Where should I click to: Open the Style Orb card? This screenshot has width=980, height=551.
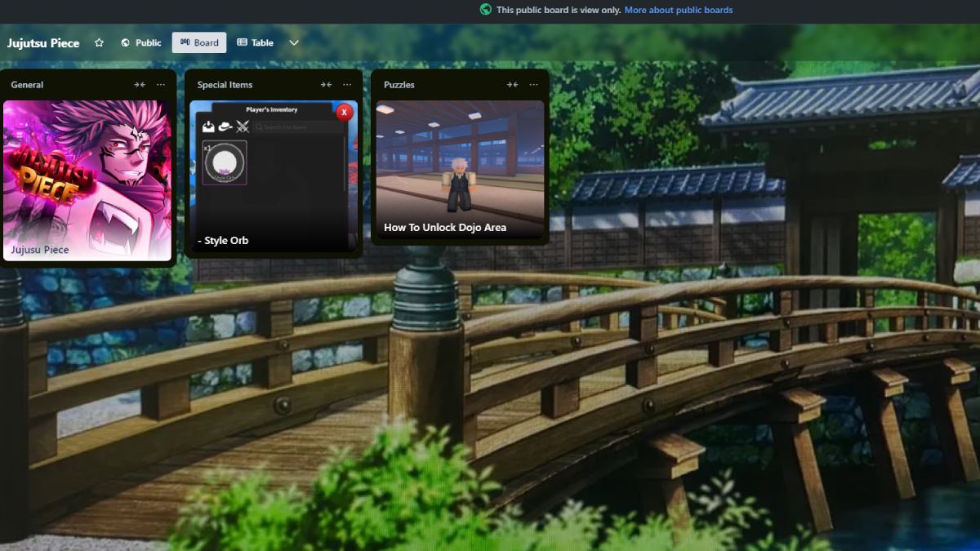click(274, 176)
